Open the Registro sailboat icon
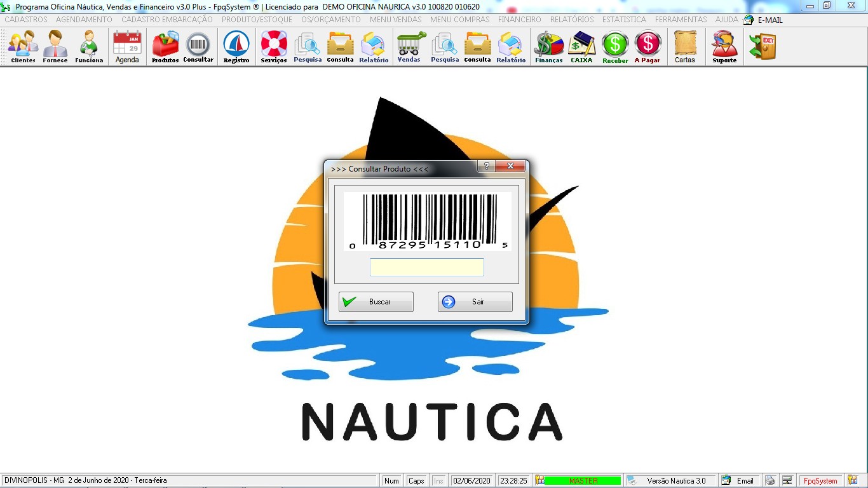 (236, 47)
